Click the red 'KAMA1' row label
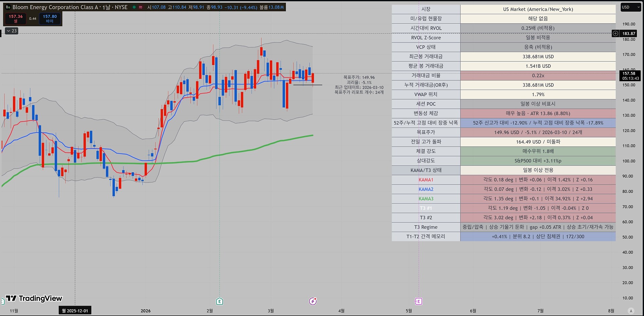The image size is (644, 316). point(426,180)
